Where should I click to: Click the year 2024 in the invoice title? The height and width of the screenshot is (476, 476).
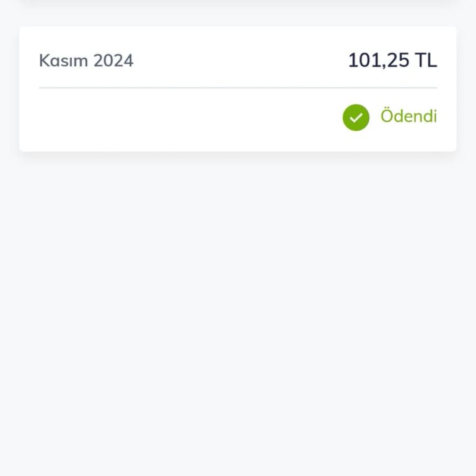tap(113, 61)
